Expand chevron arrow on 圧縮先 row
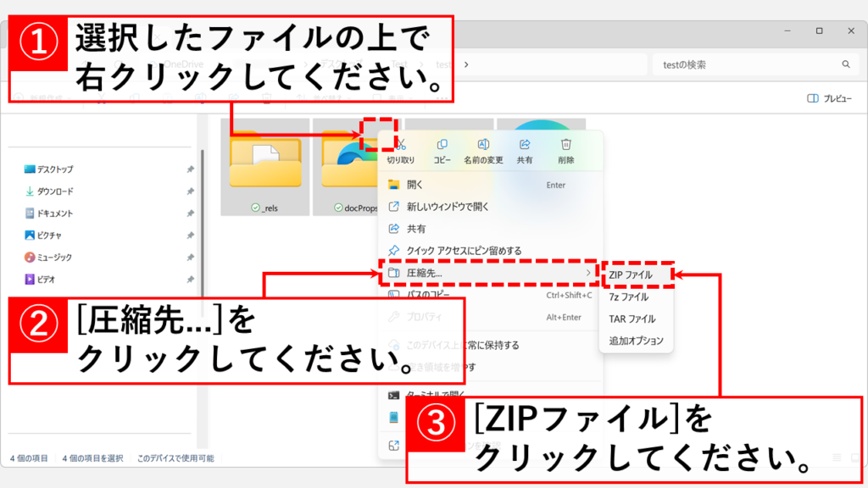Screen dimensions: 868x488 click(x=588, y=273)
